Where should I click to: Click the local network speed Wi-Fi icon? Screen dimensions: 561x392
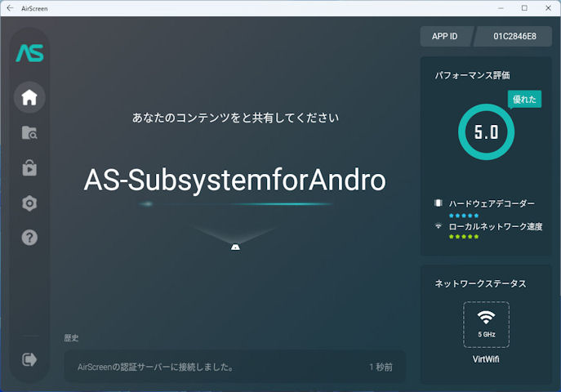tap(438, 225)
